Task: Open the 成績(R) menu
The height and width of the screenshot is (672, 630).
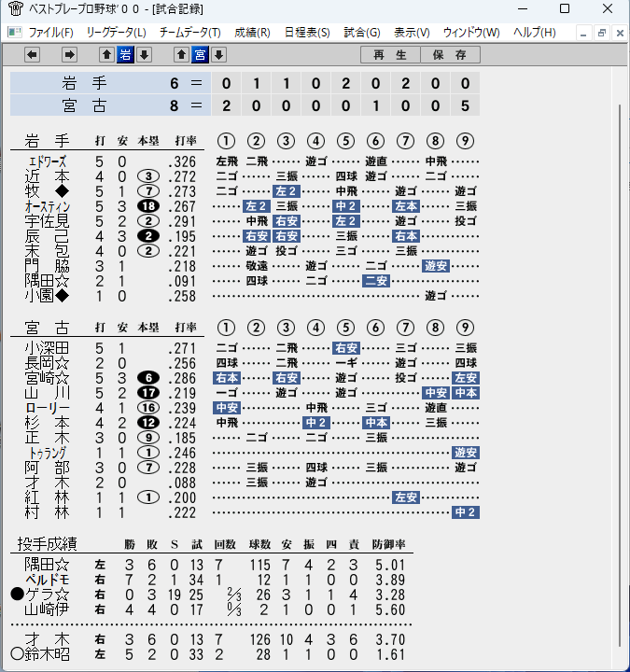Action: click(252, 33)
